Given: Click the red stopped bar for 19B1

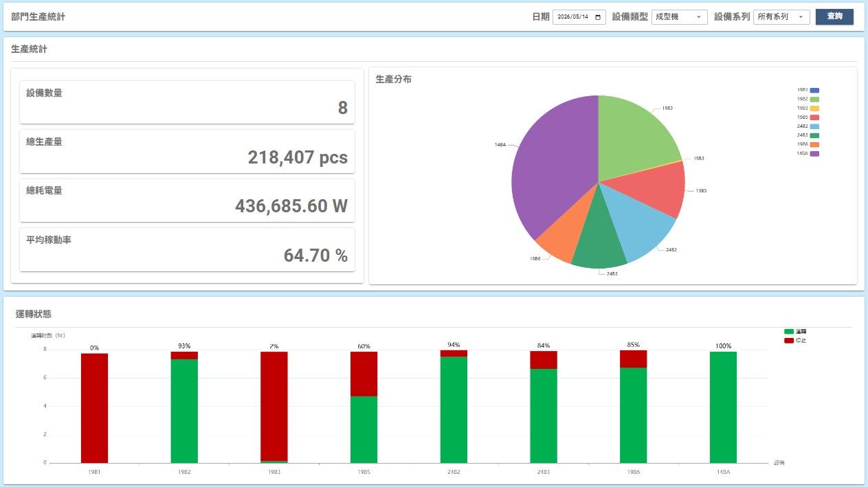Looking at the screenshot, I should coord(94,408).
